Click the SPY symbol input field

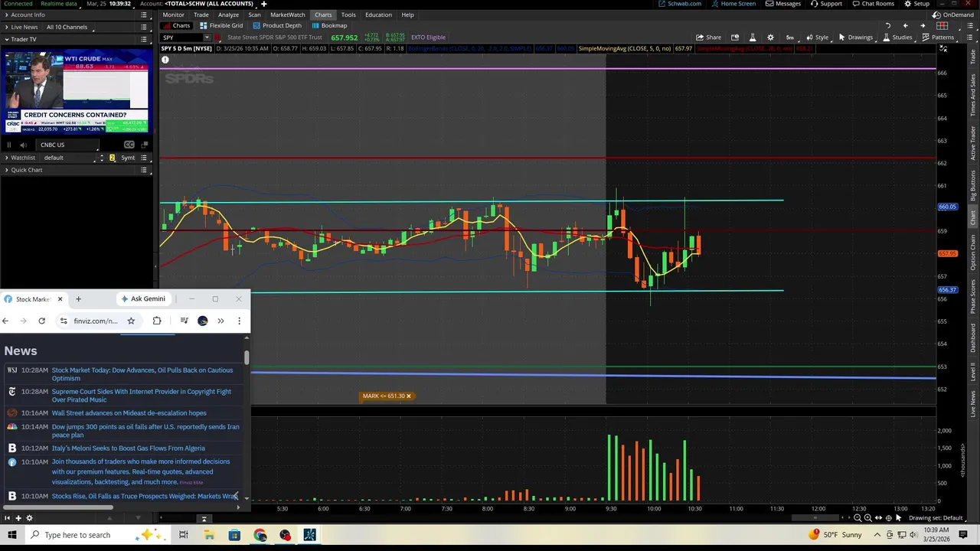tap(181, 37)
